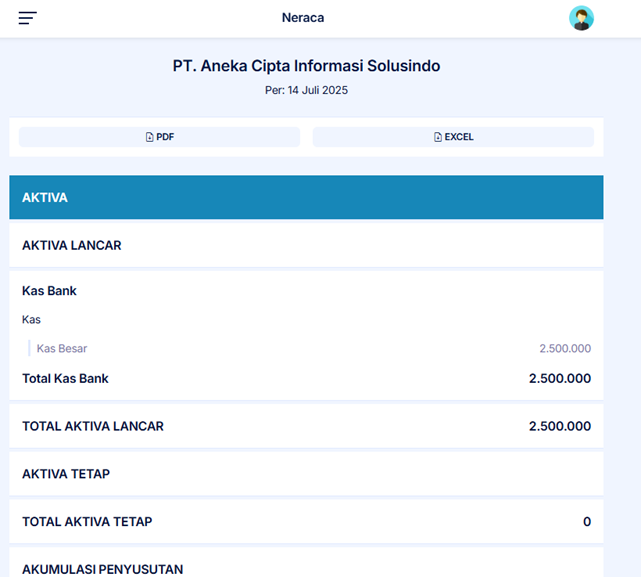Open the Kas Besar account line

62,349
